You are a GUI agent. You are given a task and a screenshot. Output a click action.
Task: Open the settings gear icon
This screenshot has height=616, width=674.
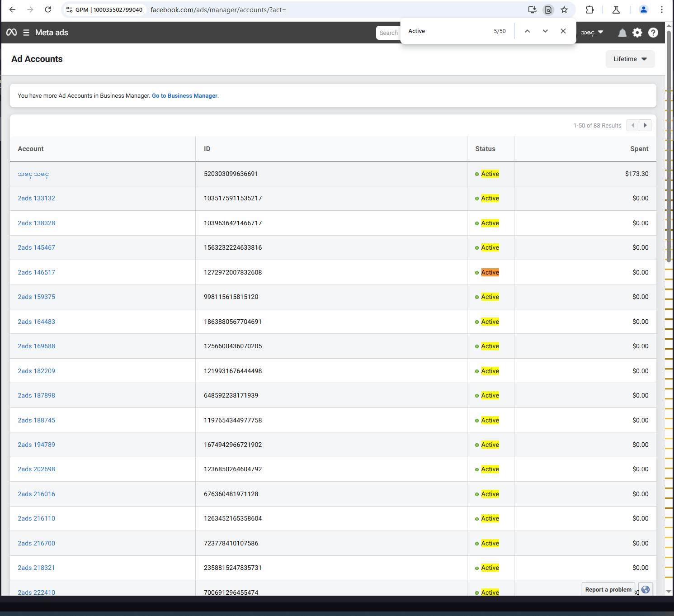click(637, 33)
